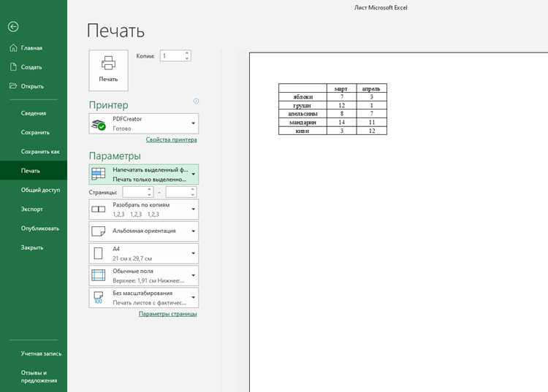
Task: Click the no scaling 100 icon
Action: pos(98,297)
